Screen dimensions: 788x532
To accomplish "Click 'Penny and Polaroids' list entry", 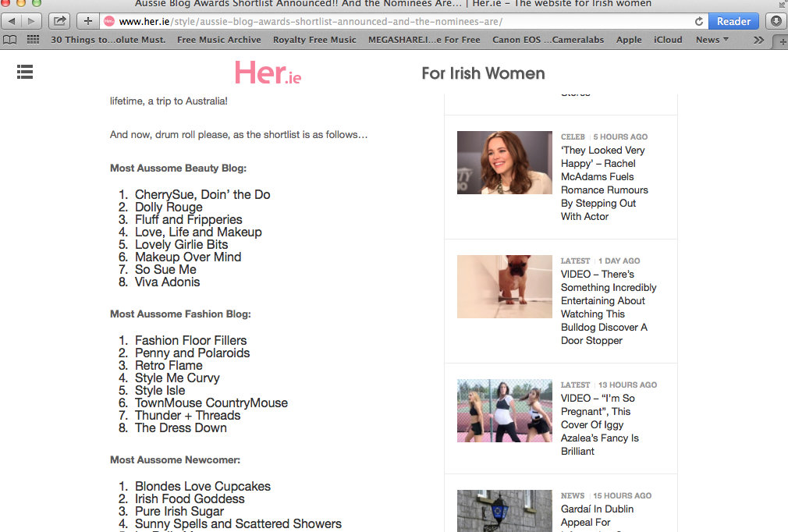I will 193,353.
